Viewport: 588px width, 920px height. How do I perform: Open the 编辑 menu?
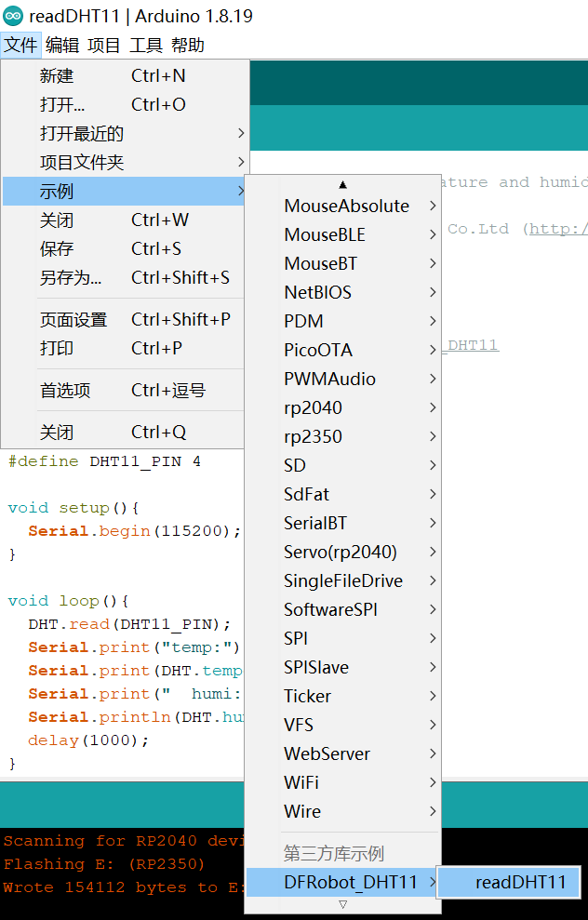coord(62,46)
